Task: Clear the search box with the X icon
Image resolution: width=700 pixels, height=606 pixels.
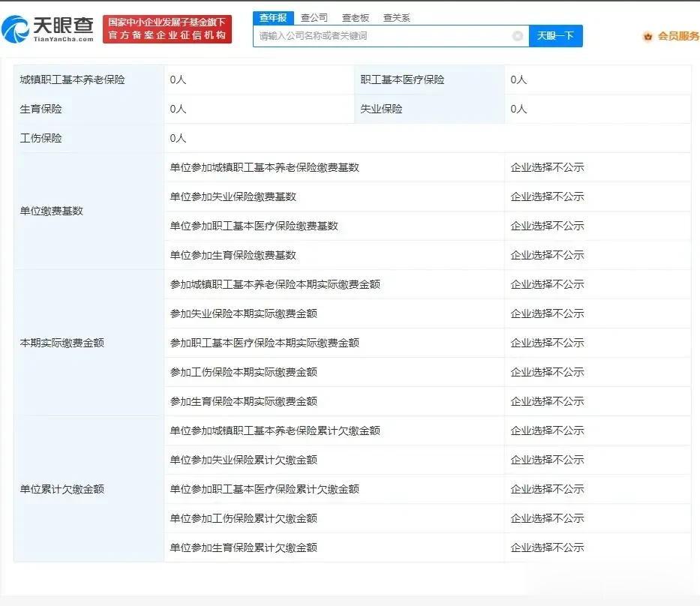Action: (x=518, y=36)
